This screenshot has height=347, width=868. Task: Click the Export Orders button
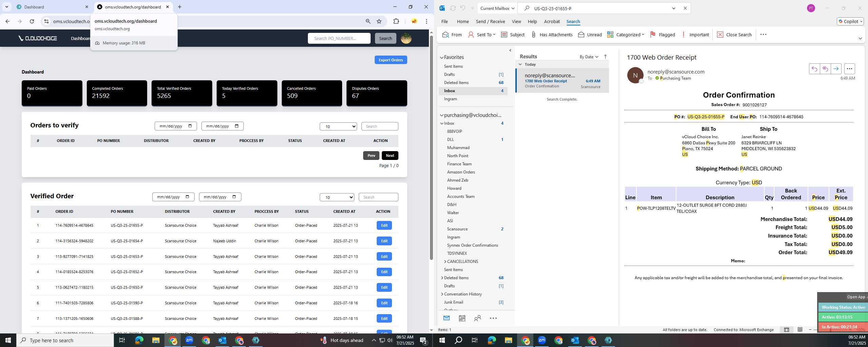(391, 60)
